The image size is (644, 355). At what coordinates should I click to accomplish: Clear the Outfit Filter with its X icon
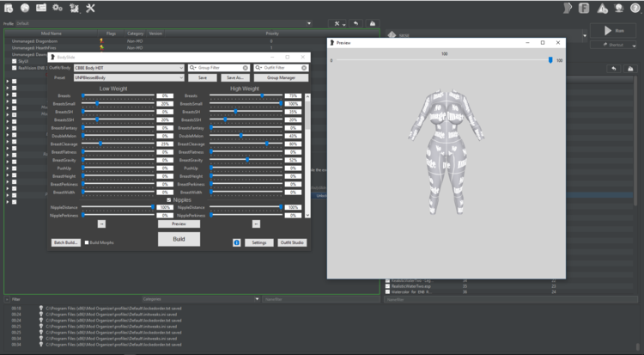pos(304,68)
